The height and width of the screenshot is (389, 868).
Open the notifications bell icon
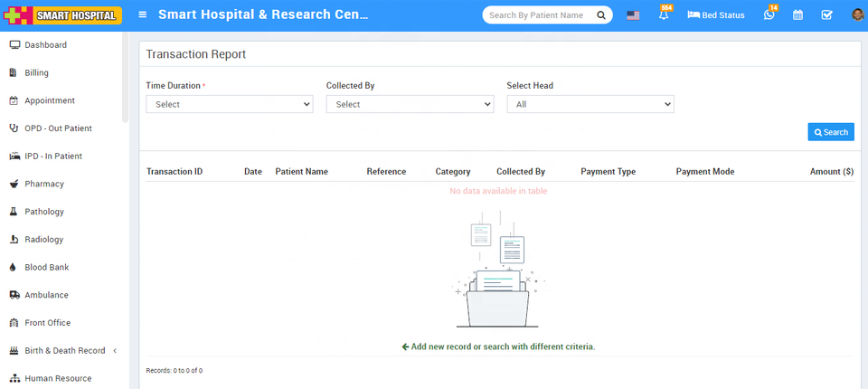point(664,15)
